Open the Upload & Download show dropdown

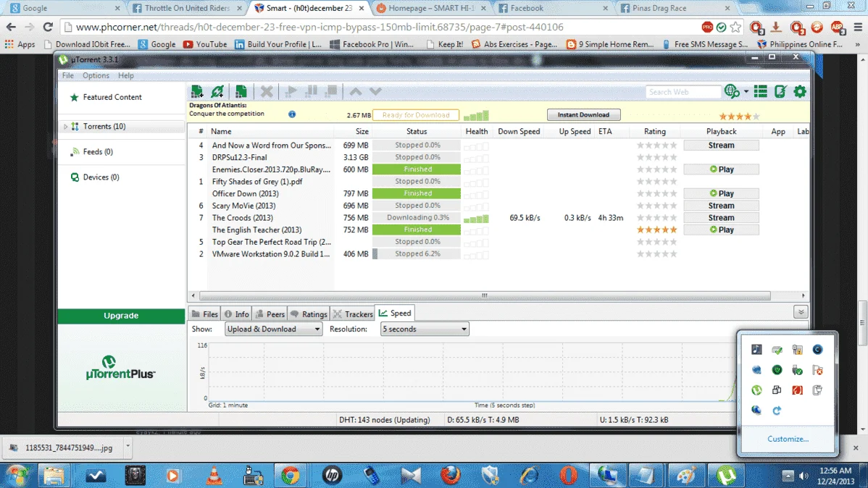coord(273,329)
